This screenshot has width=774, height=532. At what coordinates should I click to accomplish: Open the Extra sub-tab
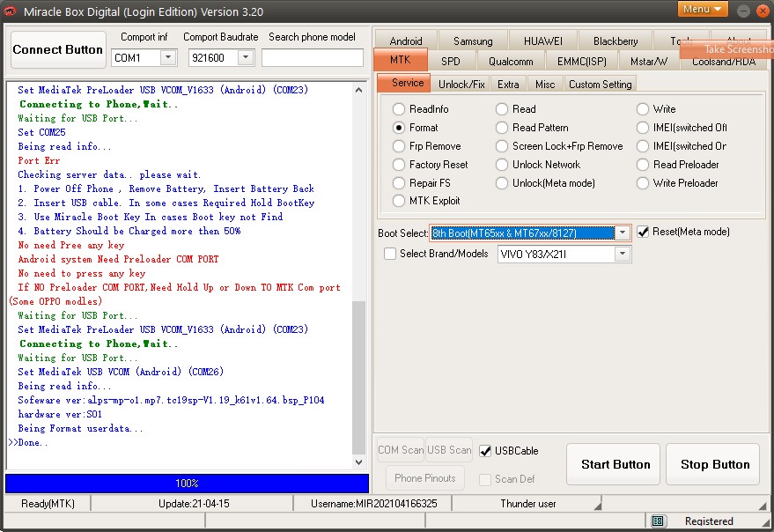(508, 84)
